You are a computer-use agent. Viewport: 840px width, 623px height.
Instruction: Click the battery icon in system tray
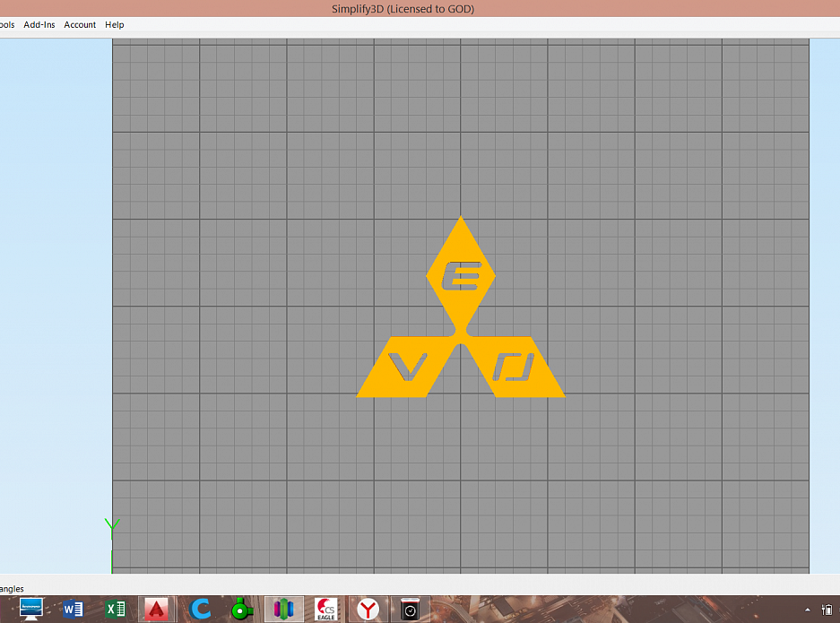[x=827, y=610]
